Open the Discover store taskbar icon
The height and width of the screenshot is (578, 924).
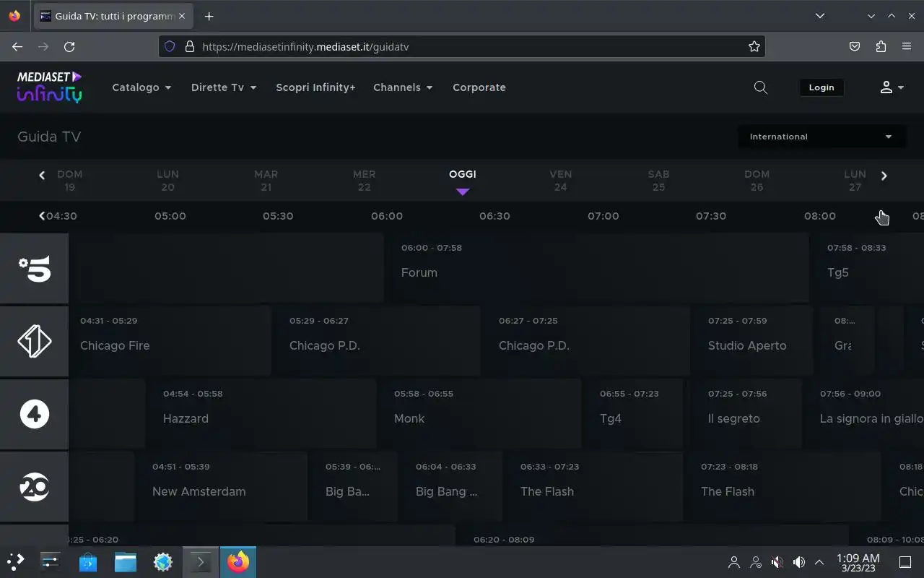[x=88, y=561]
